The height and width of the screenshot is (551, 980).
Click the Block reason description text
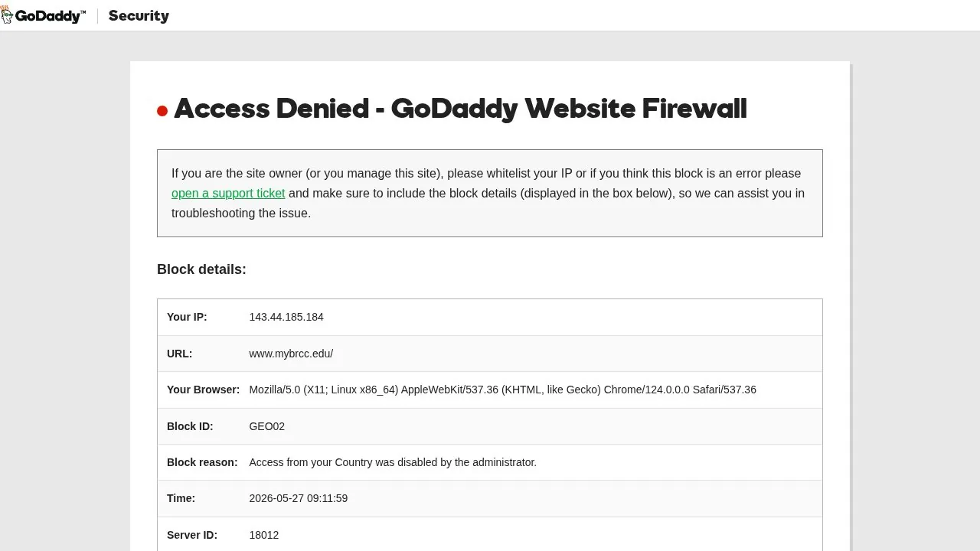coord(393,462)
